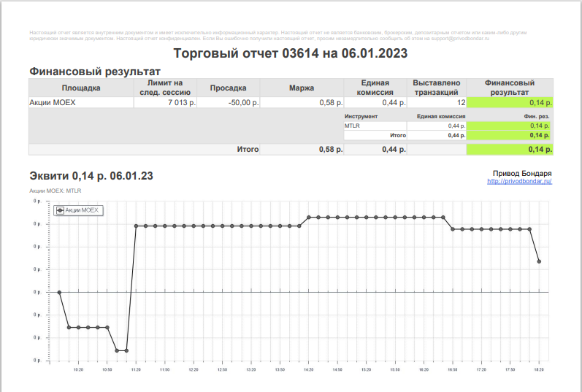Click the green-highlighted 'Финансовый результат' column header

509,88
